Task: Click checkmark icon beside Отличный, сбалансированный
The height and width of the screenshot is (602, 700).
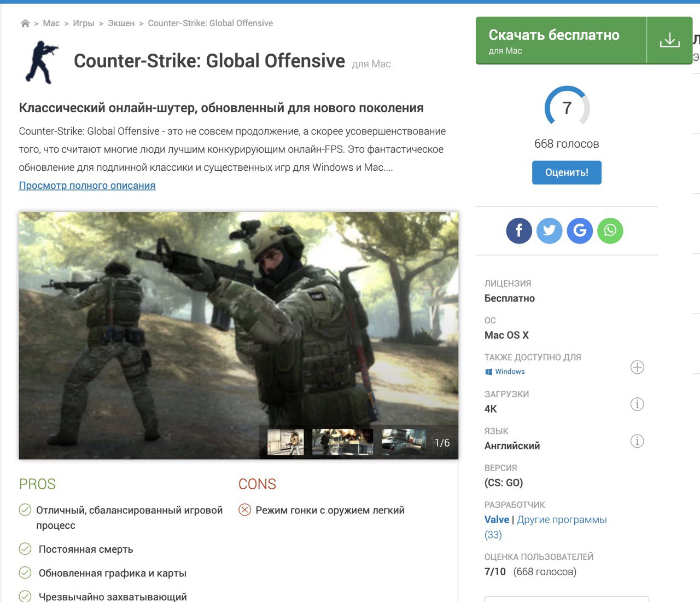Action: (x=25, y=510)
